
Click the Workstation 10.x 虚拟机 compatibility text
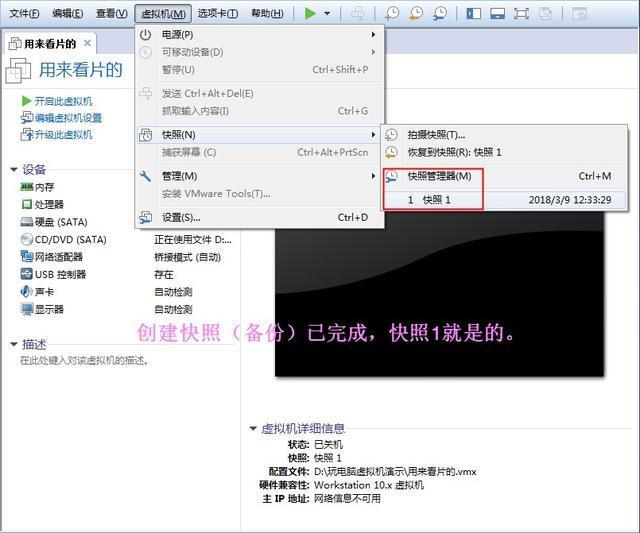369,485
